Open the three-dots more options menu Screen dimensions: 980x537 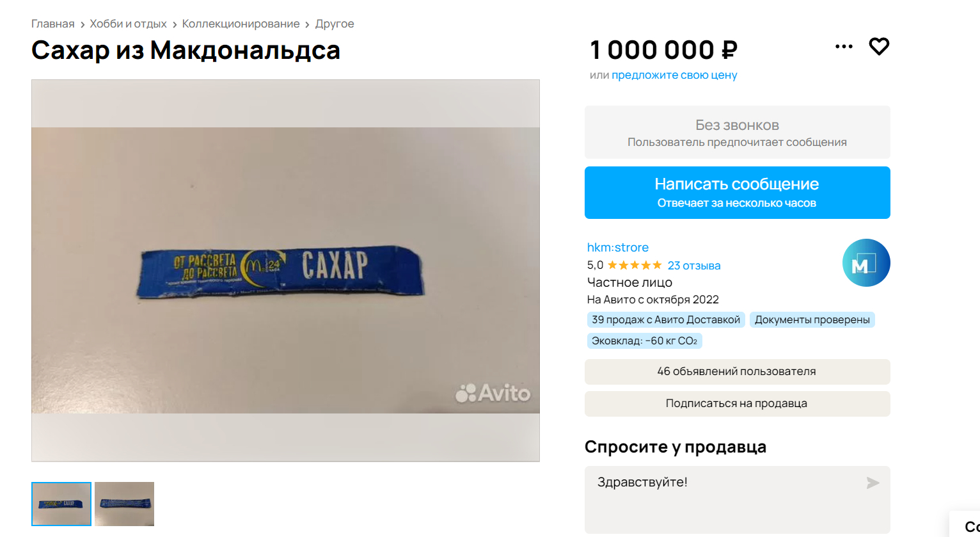(844, 47)
